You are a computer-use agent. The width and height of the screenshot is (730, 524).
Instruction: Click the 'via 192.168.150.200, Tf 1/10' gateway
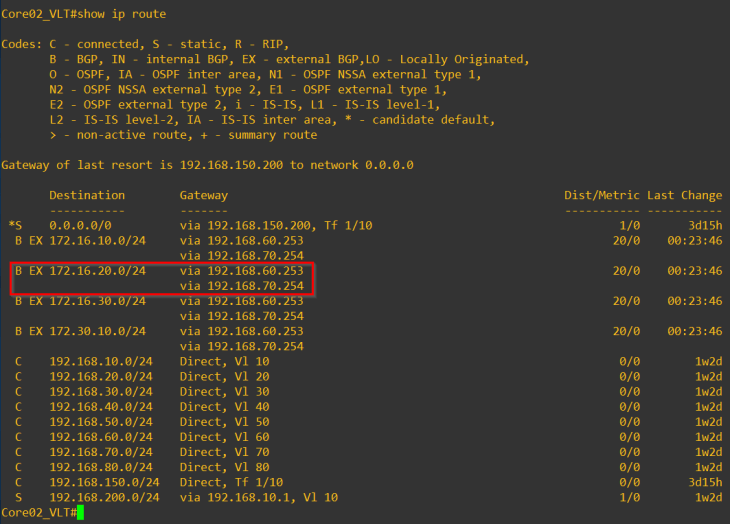pos(276,226)
